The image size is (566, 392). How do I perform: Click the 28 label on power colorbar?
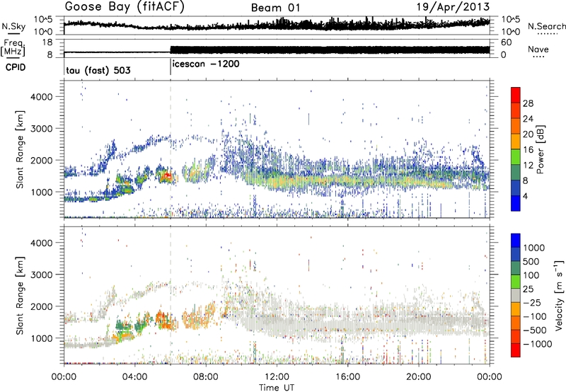click(528, 103)
